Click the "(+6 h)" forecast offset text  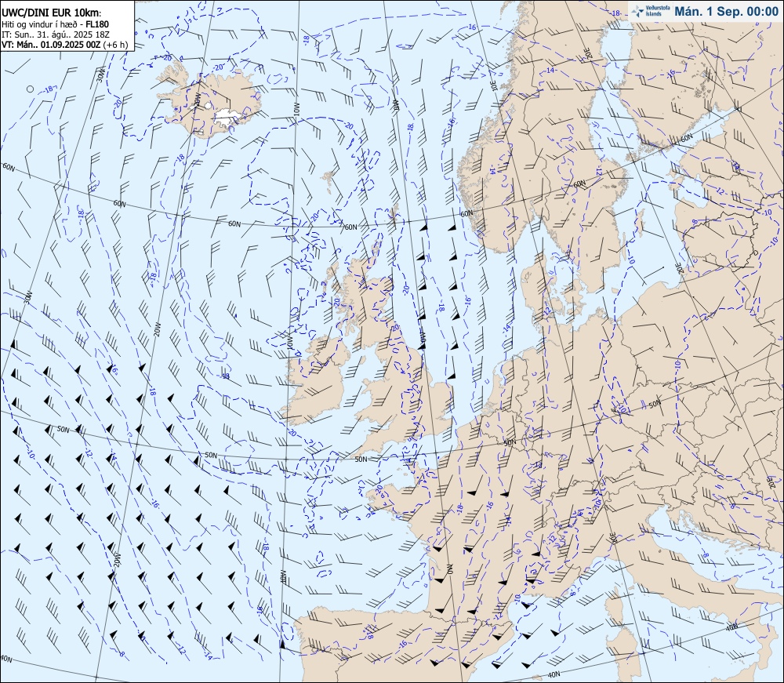point(115,45)
